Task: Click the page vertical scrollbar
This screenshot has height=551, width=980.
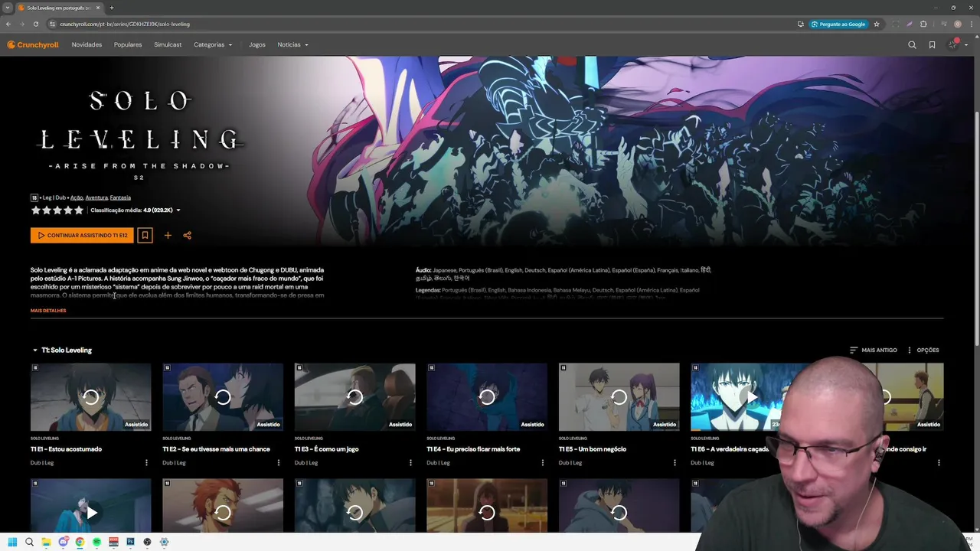Action: click(976, 230)
